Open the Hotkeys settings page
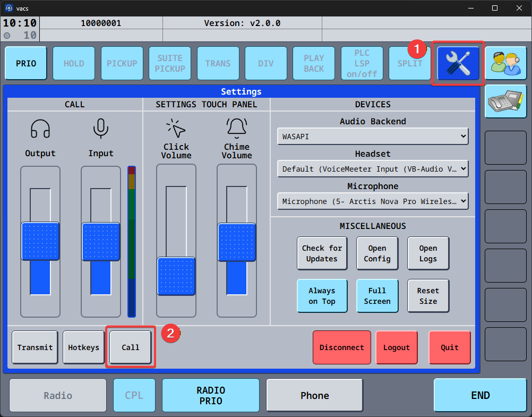 pyautogui.click(x=84, y=347)
